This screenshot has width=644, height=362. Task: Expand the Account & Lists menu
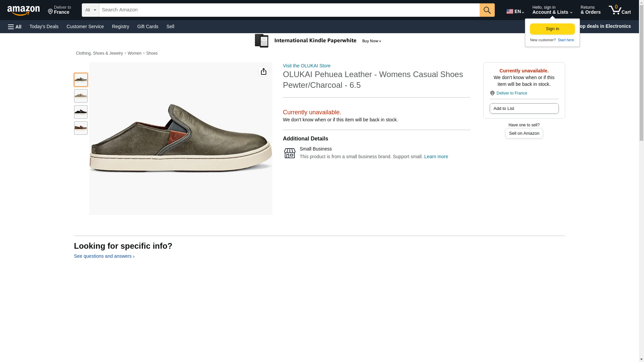click(552, 10)
